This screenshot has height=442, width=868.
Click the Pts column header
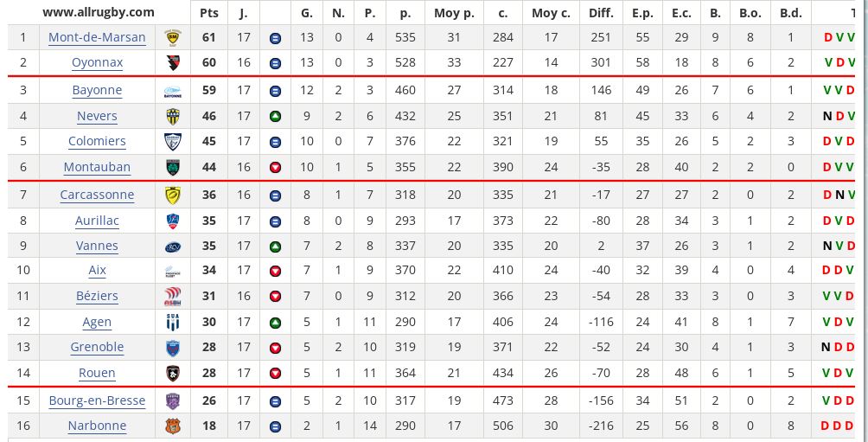point(209,13)
